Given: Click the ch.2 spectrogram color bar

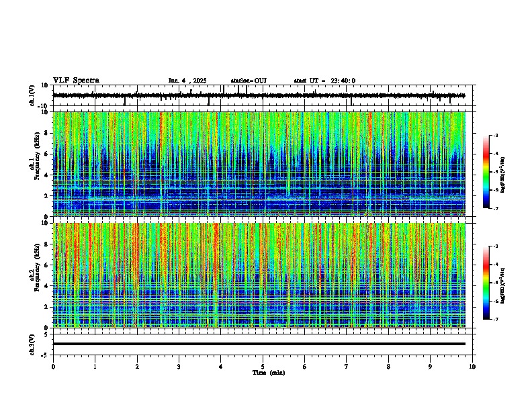Looking at the screenshot, I should (x=486, y=283).
